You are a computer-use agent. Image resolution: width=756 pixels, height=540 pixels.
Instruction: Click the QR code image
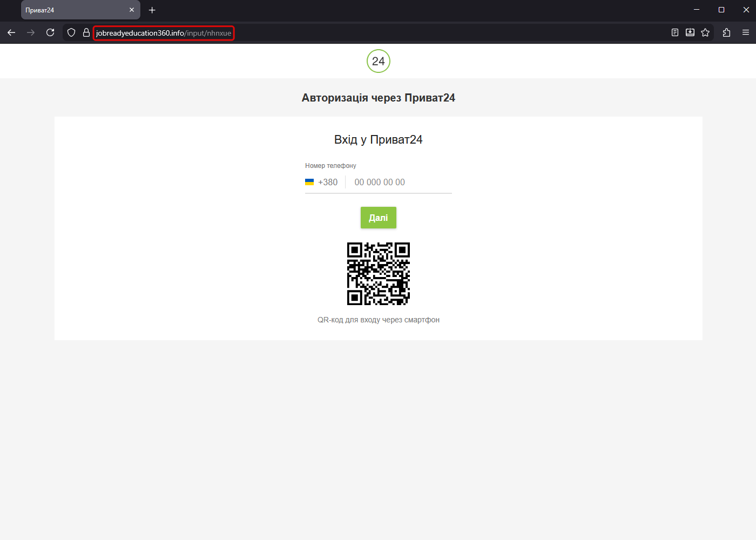(x=378, y=274)
